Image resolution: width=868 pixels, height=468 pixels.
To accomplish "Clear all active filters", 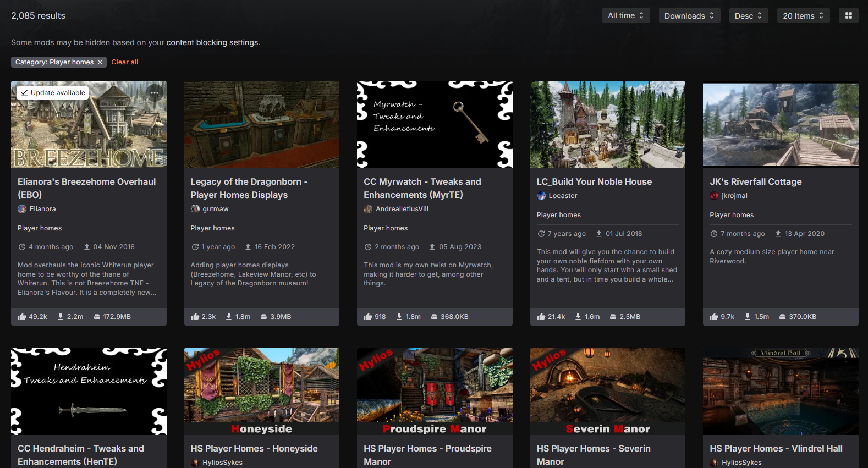I will pos(125,62).
